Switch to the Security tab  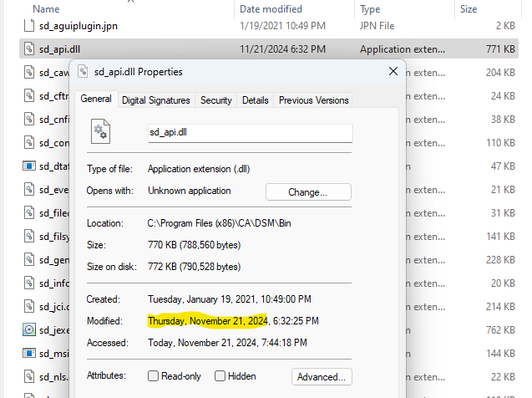coord(215,100)
